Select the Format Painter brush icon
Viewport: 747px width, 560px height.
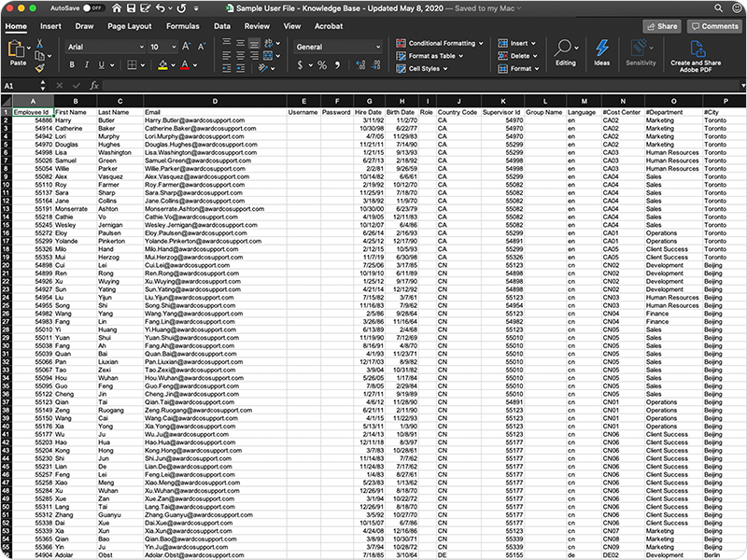click(x=39, y=68)
